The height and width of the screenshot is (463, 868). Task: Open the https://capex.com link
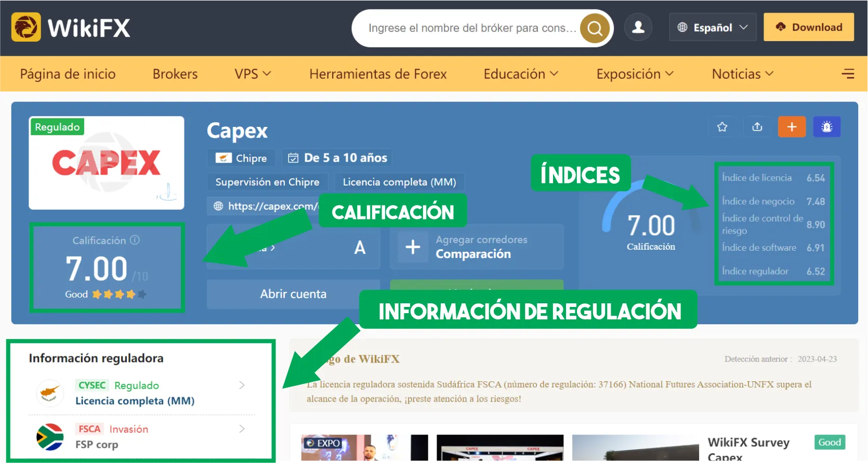pyautogui.click(x=272, y=206)
